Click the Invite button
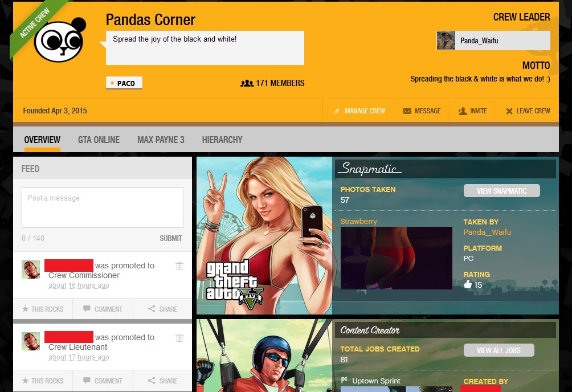Image resolution: width=572 pixels, height=392 pixels. coord(473,111)
